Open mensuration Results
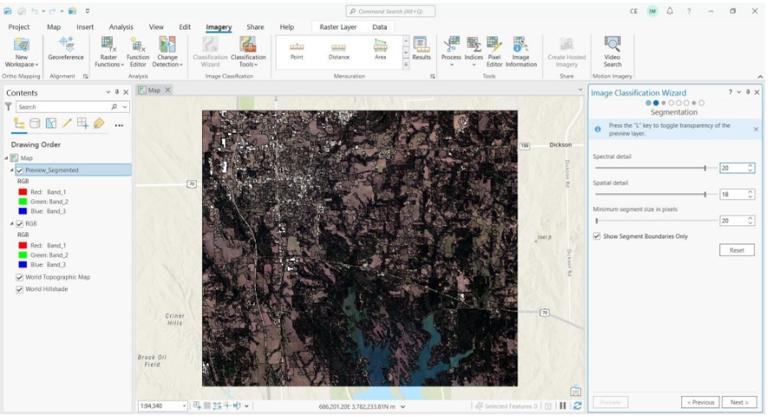Screen dimensions: 768x417 421,49
